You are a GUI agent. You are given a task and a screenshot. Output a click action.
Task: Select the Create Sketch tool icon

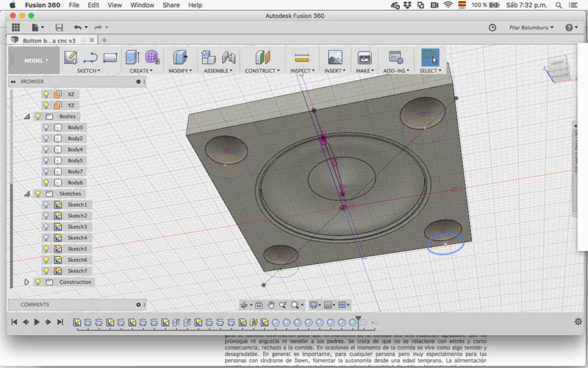pyautogui.click(x=71, y=57)
